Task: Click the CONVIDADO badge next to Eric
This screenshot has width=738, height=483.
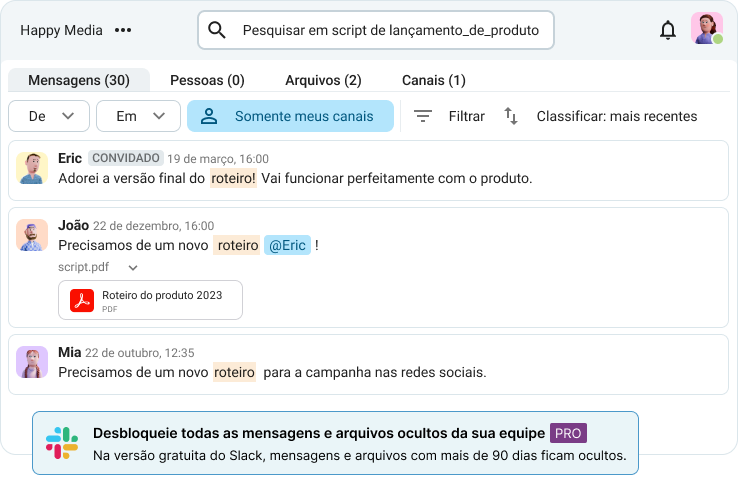Action: coord(126,158)
